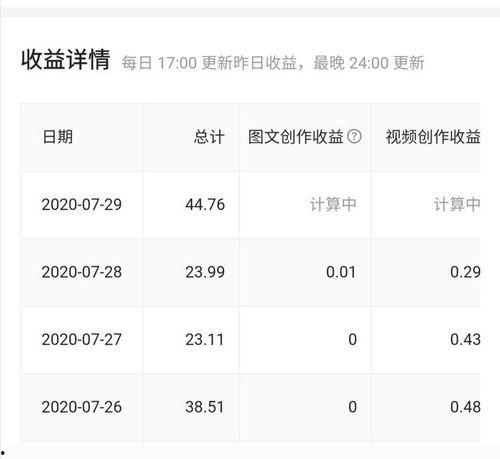Click the 视频创作收益 column header
Viewport: 500px width, 459px height.
pos(433,137)
